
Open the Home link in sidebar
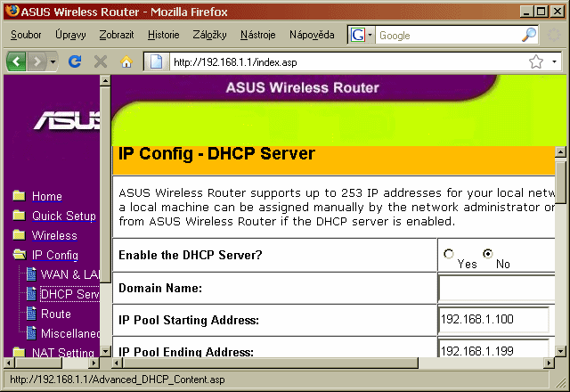tap(47, 196)
